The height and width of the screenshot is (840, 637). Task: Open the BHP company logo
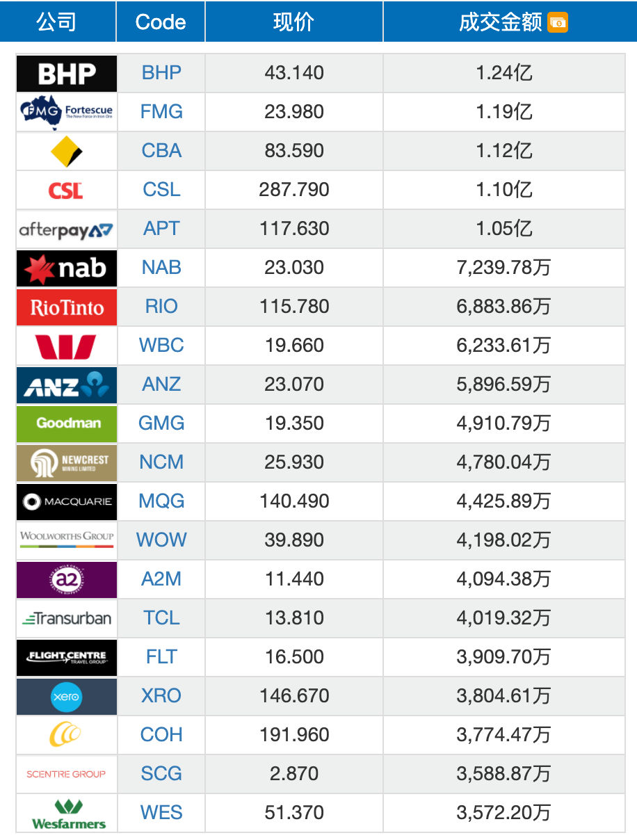(67, 73)
